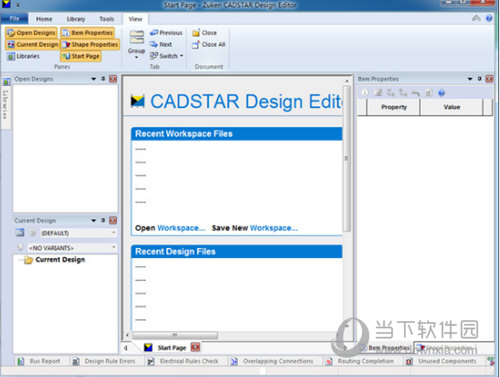Open the Routing Completion report icon
500x377 pixels.
[329, 361]
